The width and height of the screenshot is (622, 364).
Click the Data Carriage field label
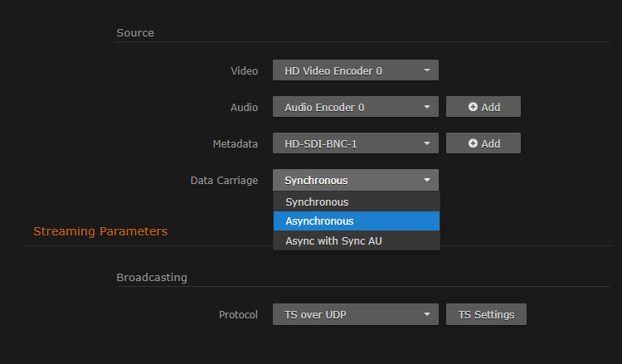[224, 180]
